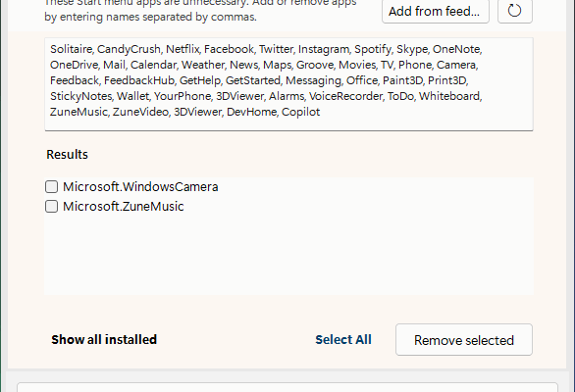The image size is (575, 392).
Task: Click the Remove selected button
Action: [x=464, y=340]
